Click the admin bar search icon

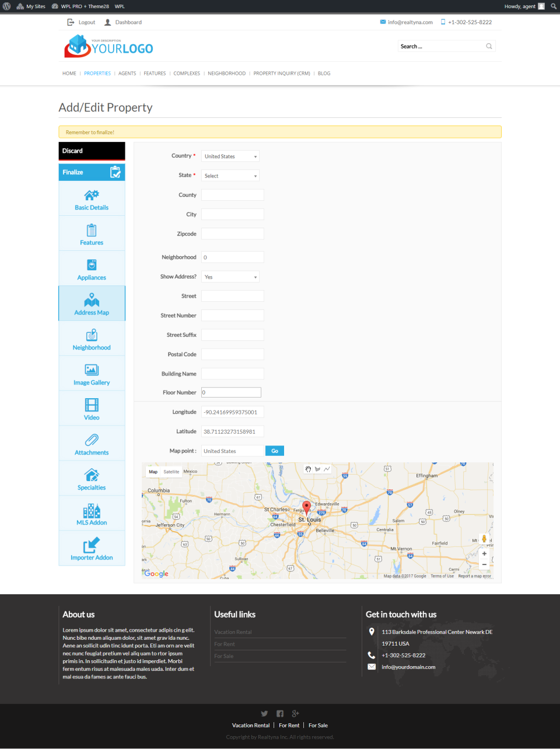click(554, 6)
